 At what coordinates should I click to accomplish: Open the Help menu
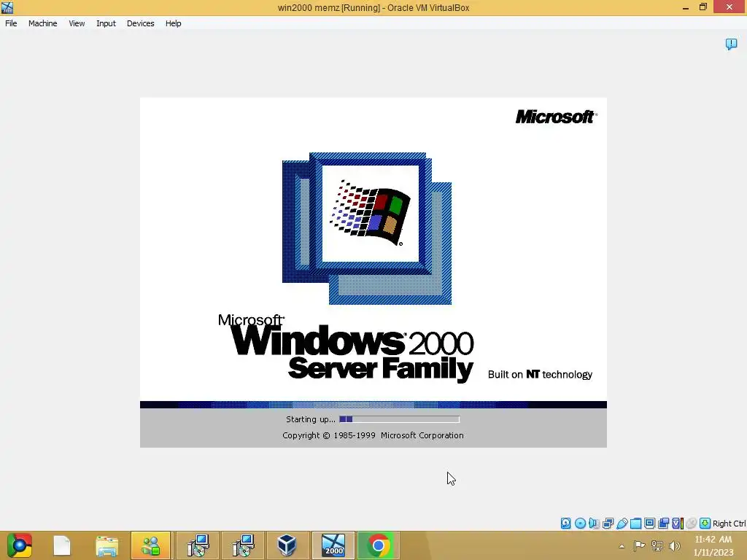pos(173,23)
